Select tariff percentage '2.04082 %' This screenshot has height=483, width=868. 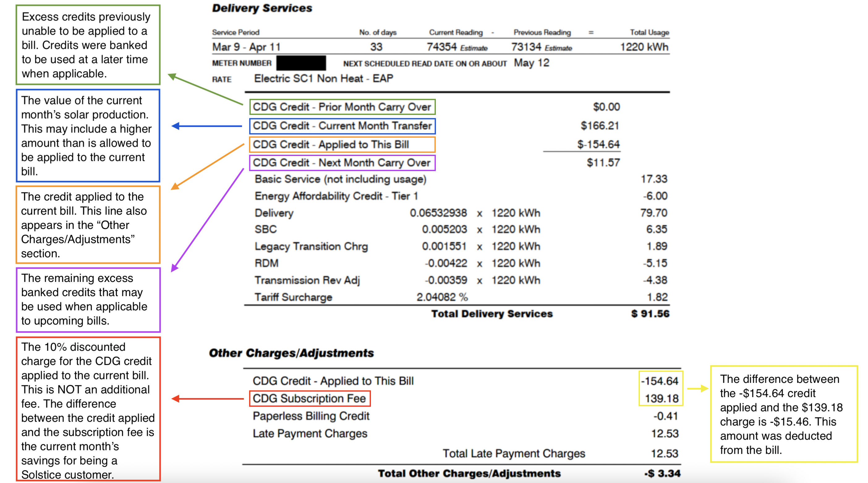pyautogui.click(x=442, y=297)
